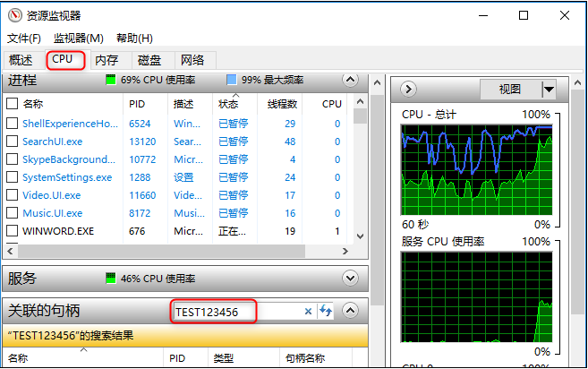The height and width of the screenshot is (369, 588).
Task: Check the ShellExperienceHost process checkbox
Action: click(x=13, y=123)
